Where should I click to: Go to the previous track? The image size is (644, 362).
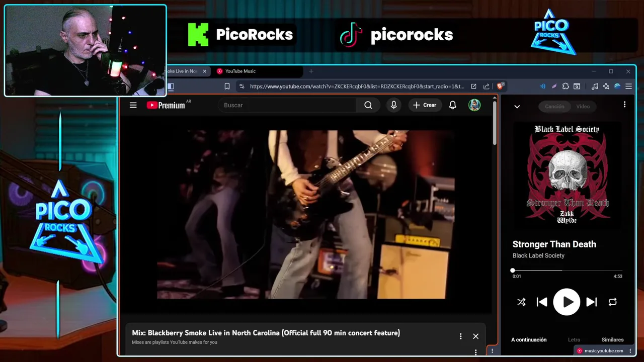tap(542, 302)
